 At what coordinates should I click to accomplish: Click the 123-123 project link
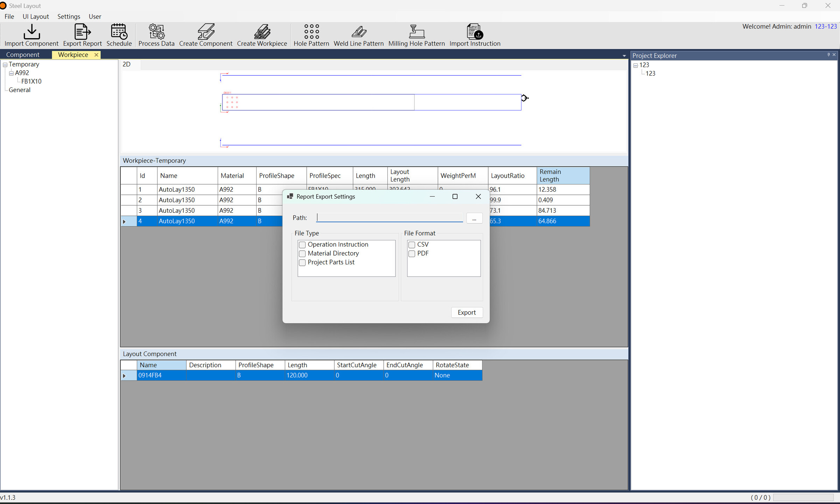click(826, 26)
